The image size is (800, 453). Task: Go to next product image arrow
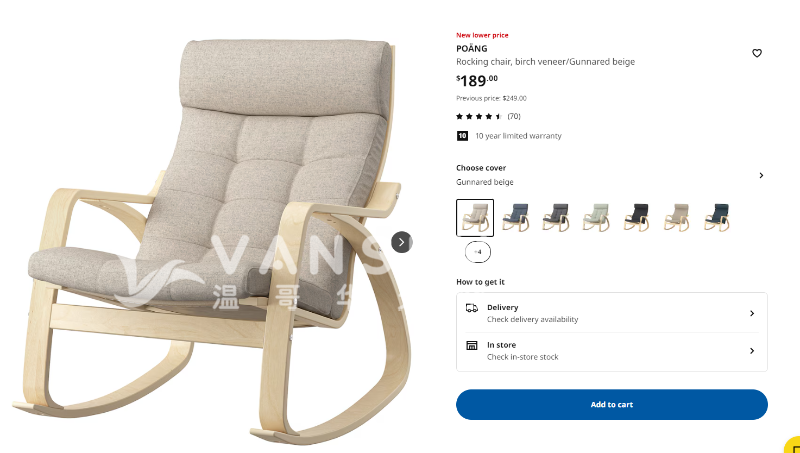[x=402, y=242]
